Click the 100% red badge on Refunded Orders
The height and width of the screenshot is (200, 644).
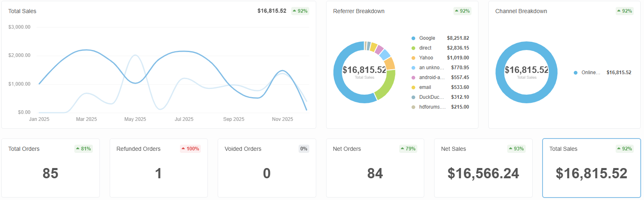point(190,149)
